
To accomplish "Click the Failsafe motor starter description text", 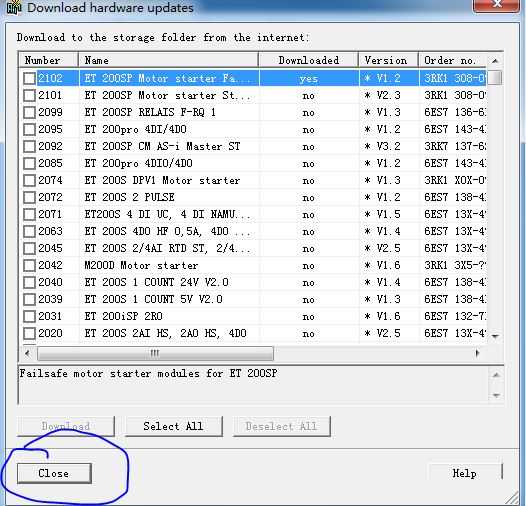I will tap(149, 373).
